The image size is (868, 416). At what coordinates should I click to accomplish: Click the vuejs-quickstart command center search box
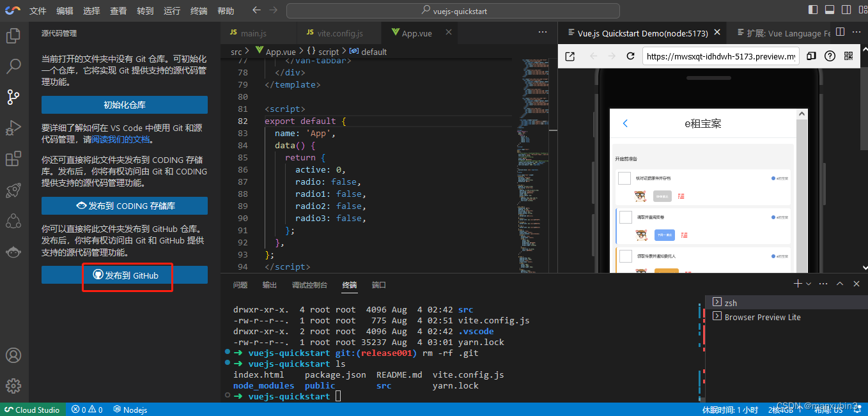coord(453,11)
